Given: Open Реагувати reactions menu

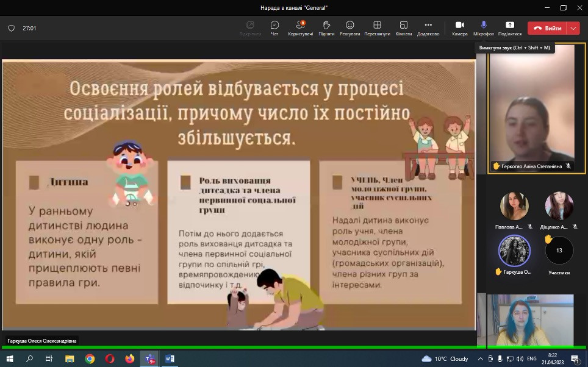Looking at the screenshot, I should [350, 28].
